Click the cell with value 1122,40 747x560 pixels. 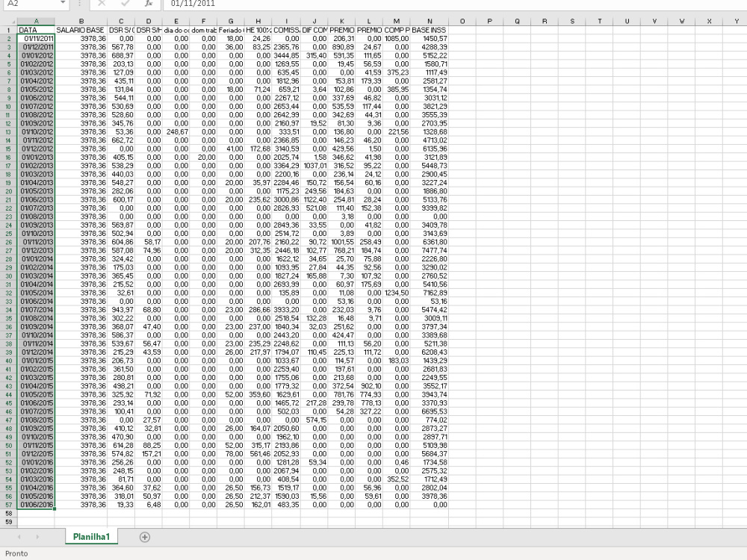pyautogui.click(x=314, y=199)
